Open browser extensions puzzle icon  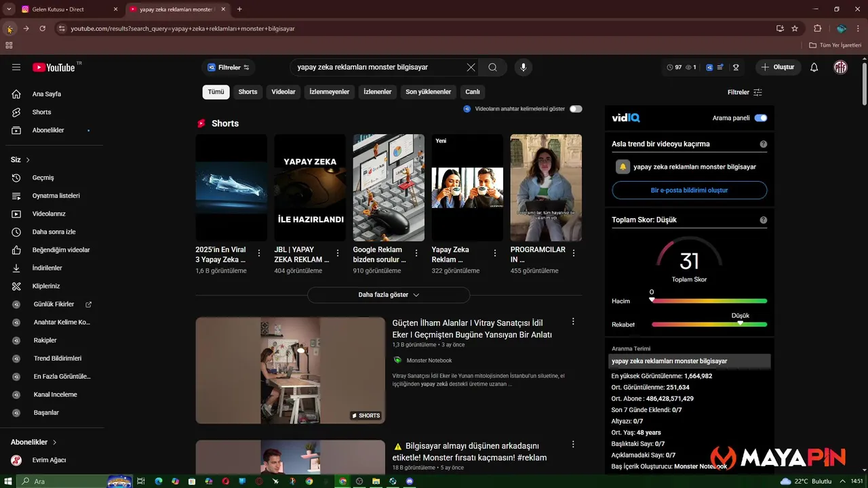click(x=817, y=28)
